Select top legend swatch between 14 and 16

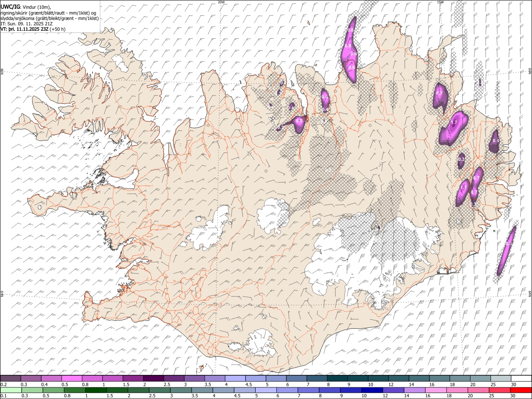pos(419,378)
